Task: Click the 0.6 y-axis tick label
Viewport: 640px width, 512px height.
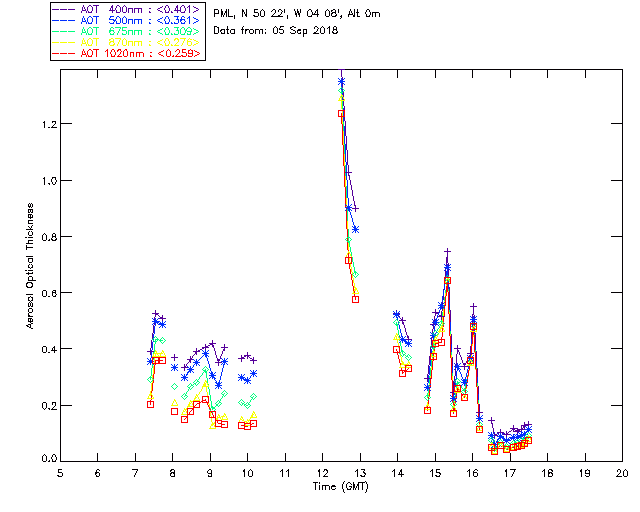Action: [49, 293]
